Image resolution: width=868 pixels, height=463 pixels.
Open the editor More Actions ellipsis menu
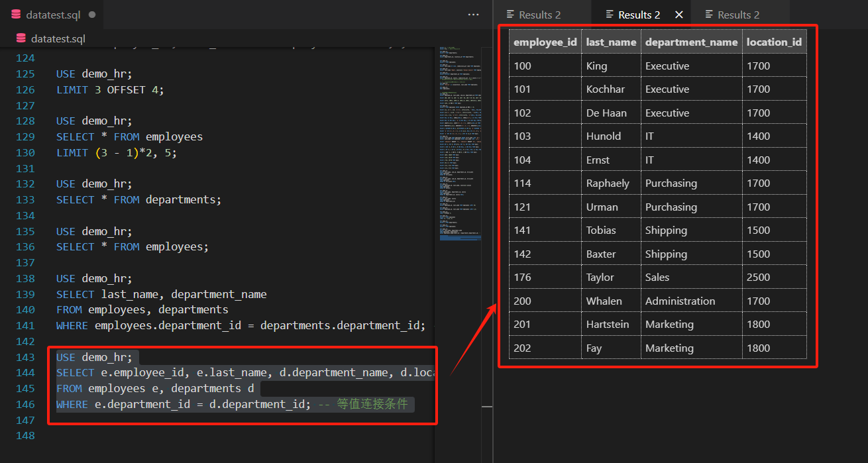pos(473,14)
